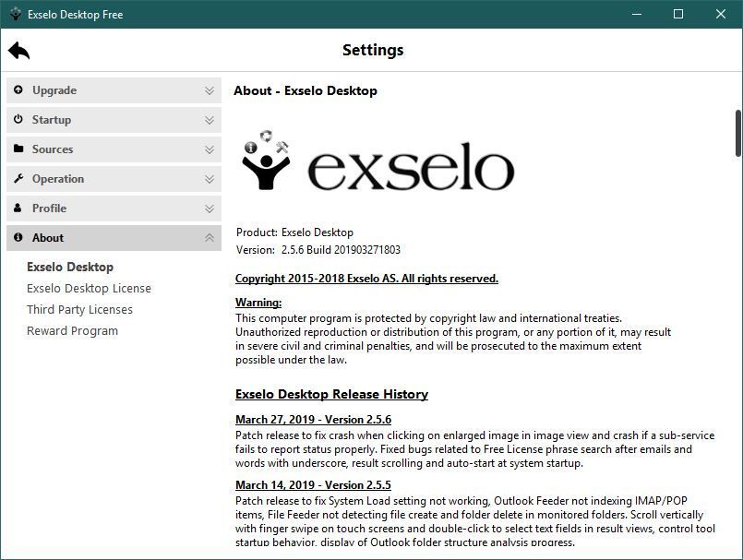The image size is (743, 560).
Task: Maximize the Exselo Desktop Free window
Action: [678, 14]
